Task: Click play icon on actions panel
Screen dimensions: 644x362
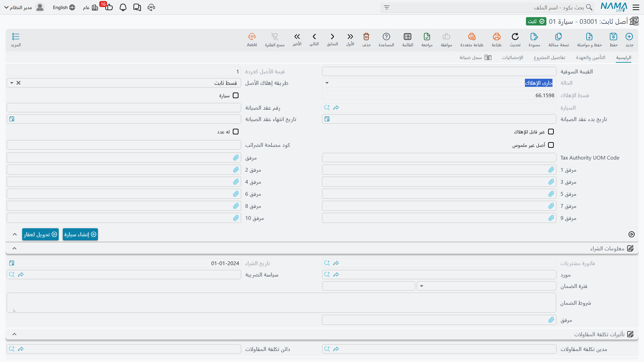Action: pos(632,234)
